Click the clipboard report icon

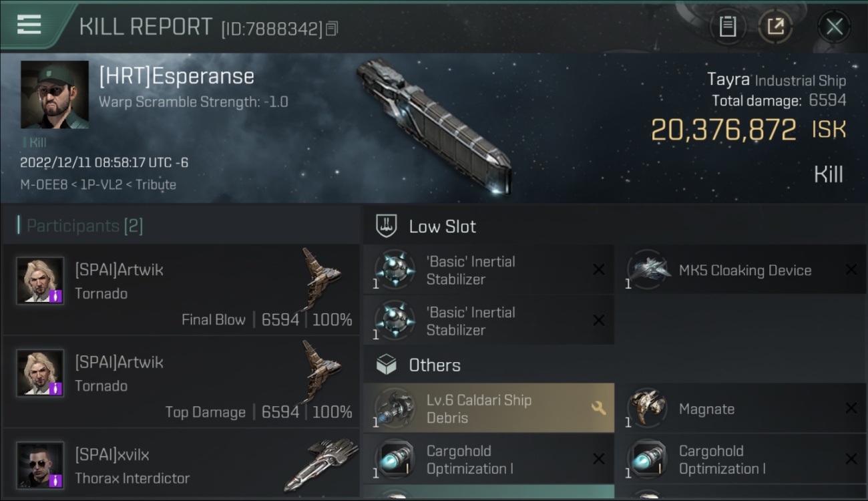tap(727, 27)
